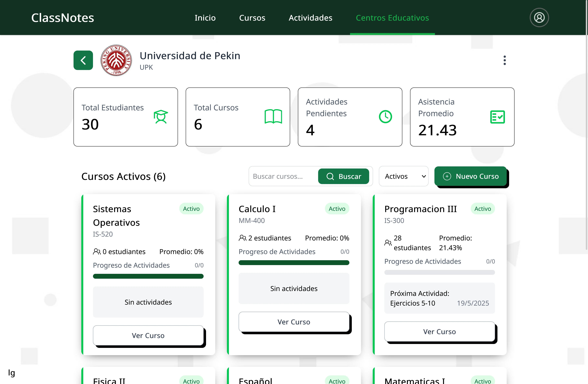Open Ver Curso for Programacion III
The width and height of the screenshot is (588, 384).
click(439, 332)
